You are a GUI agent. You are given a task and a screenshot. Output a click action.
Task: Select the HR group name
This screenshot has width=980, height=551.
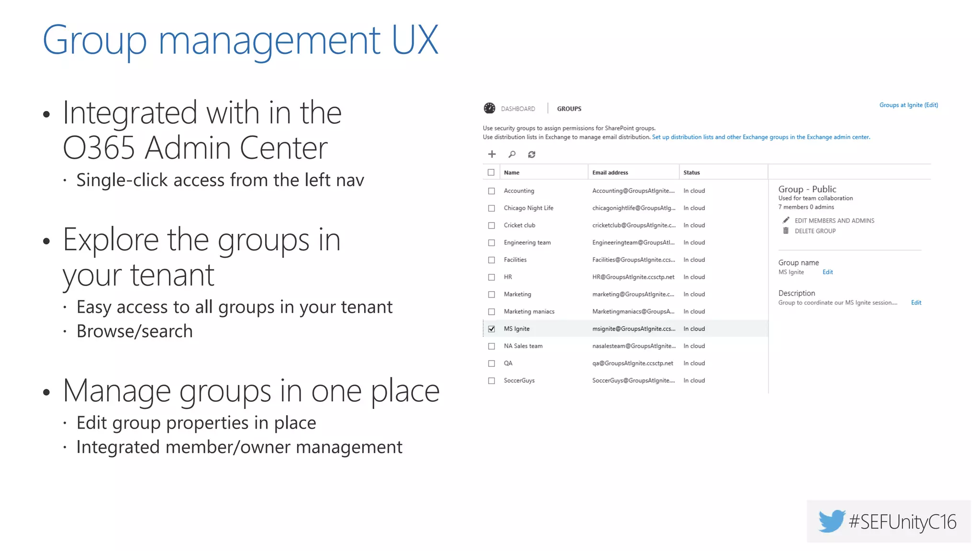pyautogui.click(x=508, y=276)
